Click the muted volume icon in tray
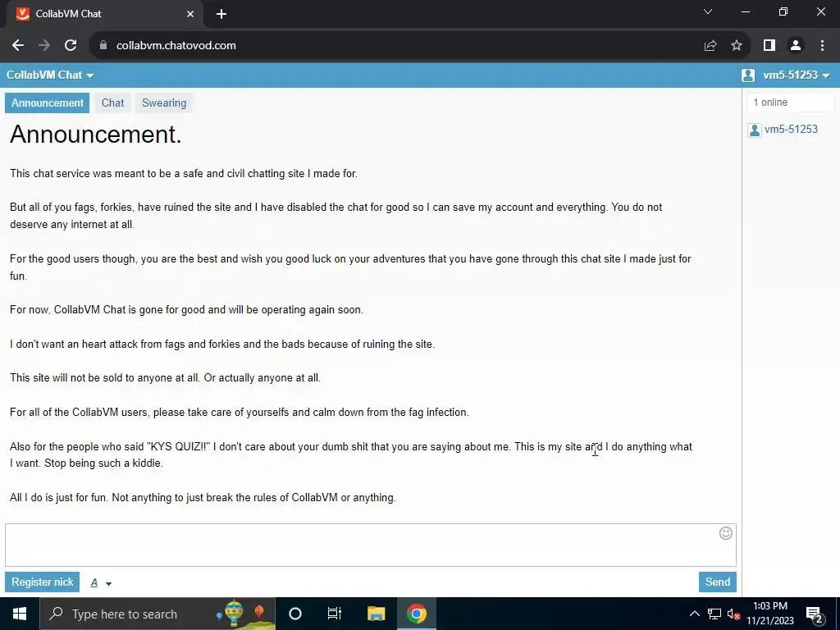840x630 pixels. [733, 614]
